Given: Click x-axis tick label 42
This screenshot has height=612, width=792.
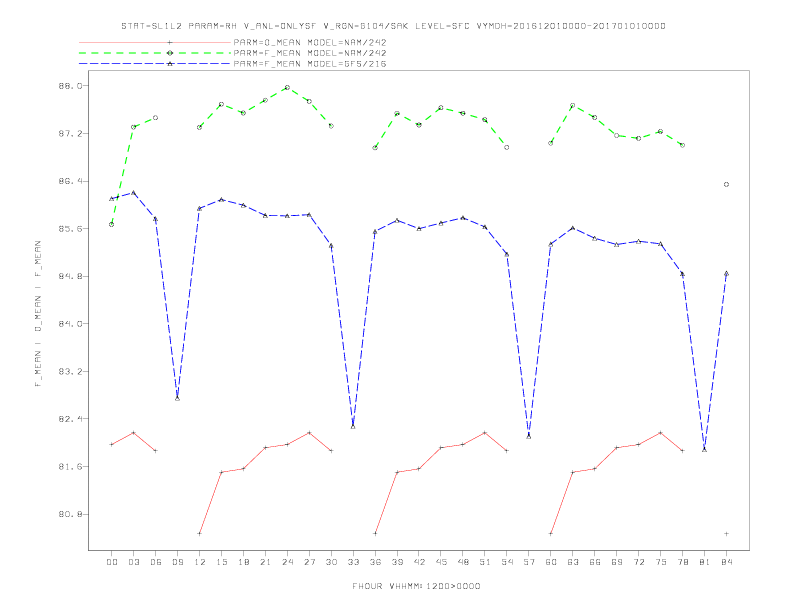Looking at the screenshot, I should click(x=419, y=562).
